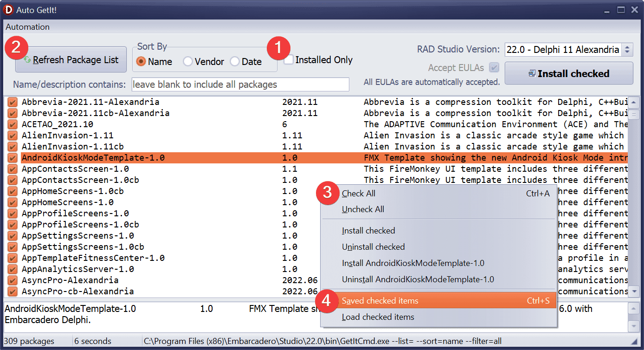Select Saved checked items menu entry
The width and height of the screenshot is (644, 350).
click(438, 301)
